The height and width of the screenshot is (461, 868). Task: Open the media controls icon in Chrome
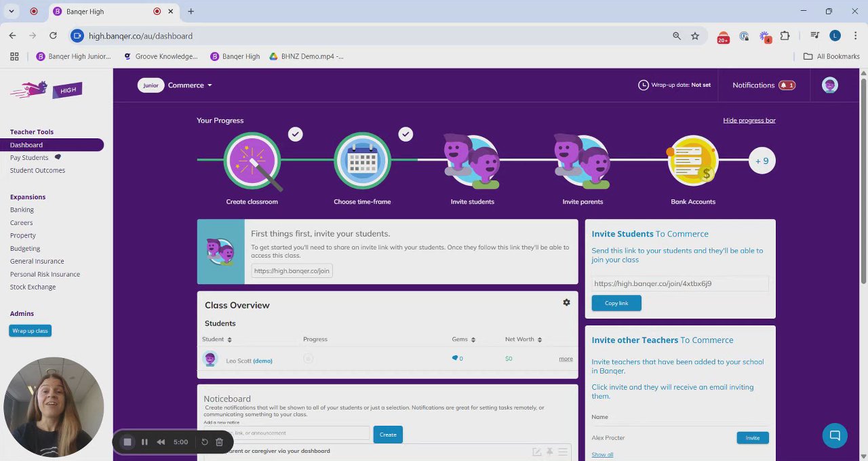pos(815,36)
